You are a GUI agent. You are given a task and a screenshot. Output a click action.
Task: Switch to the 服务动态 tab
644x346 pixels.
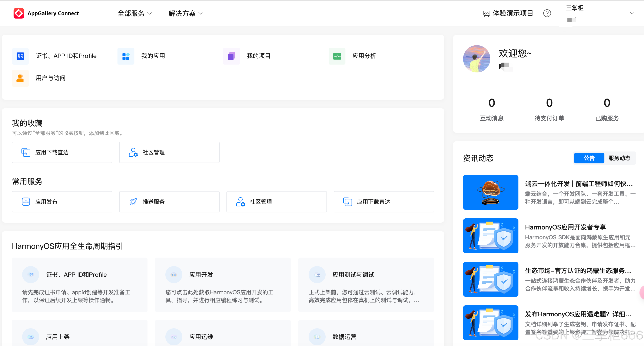click(620, 158)
